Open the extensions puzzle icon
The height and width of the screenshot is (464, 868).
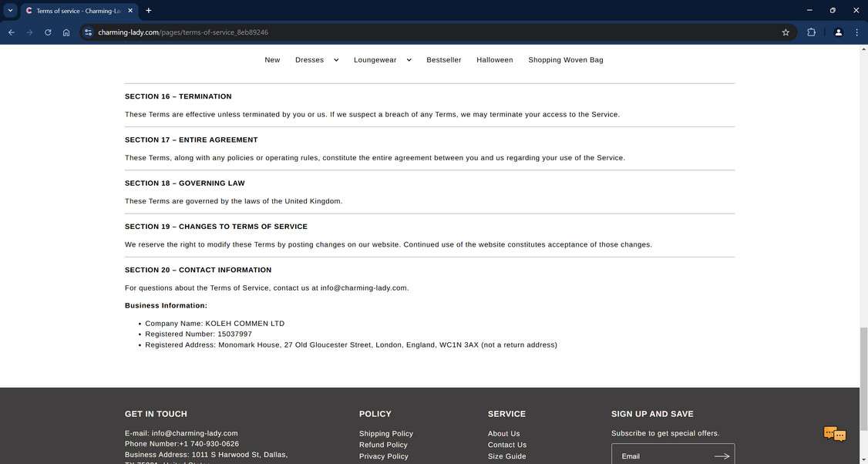811,32
